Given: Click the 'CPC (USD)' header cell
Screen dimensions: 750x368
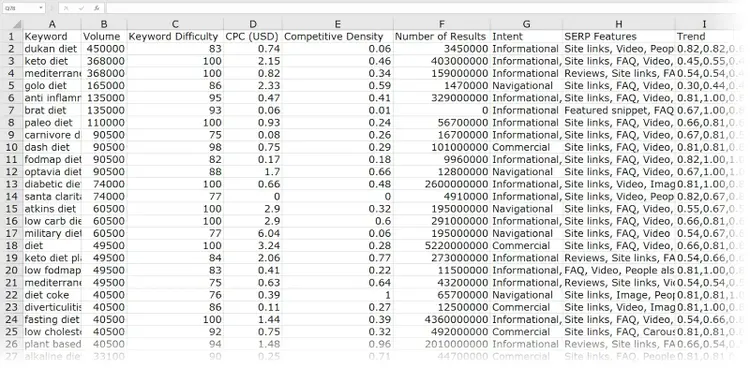Looking at the screenshot, I should click(x=253, y=36).
